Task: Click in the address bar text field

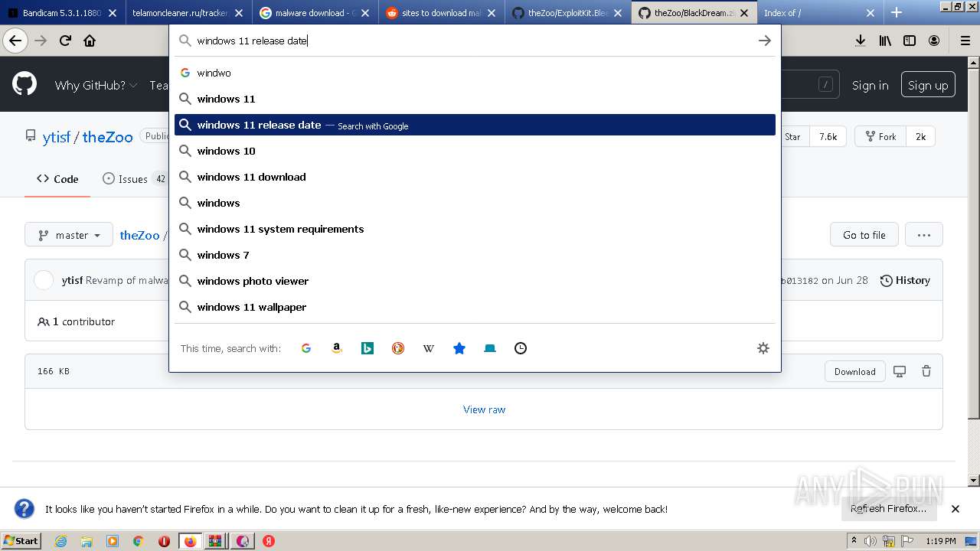Action: point(473,41)
